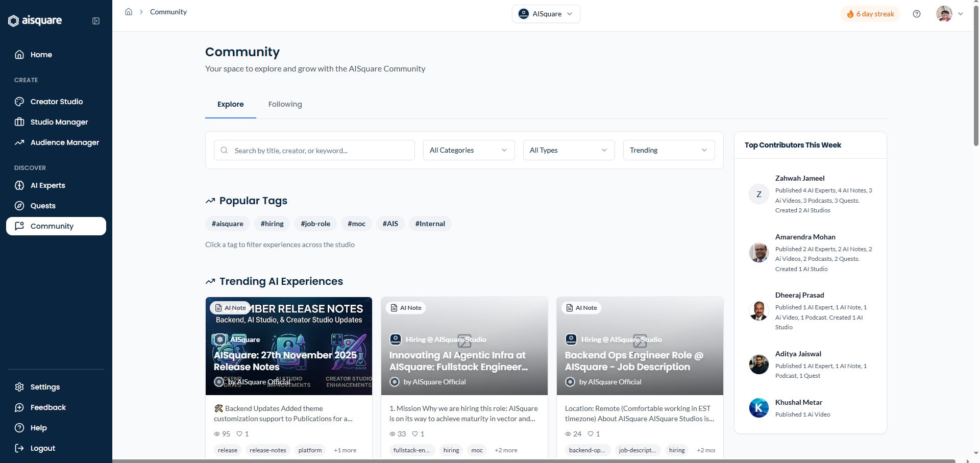Click the Community breadcrumb link
Viewport: 980px width, 463px height.
coord(168,12)
